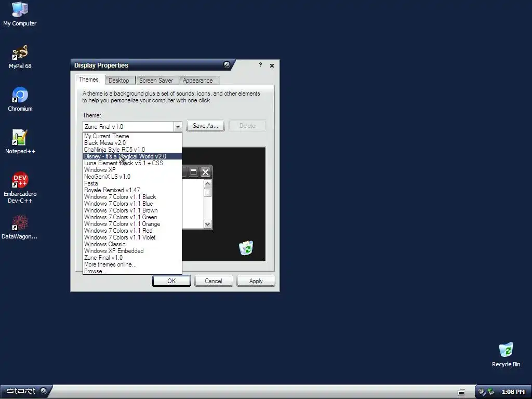Click the preview scrollbar down arrow
Image resolution: width=532 pixels, height=399 pixels.
coord(208,224)
